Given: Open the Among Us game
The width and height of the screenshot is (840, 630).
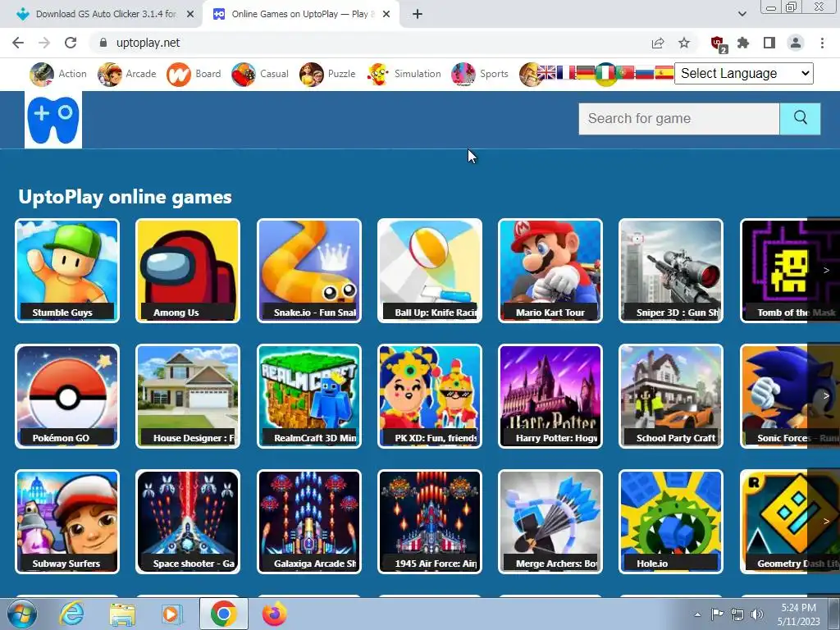Looking at the screenshot, I should pyautogui.click(x=188, y=271).
